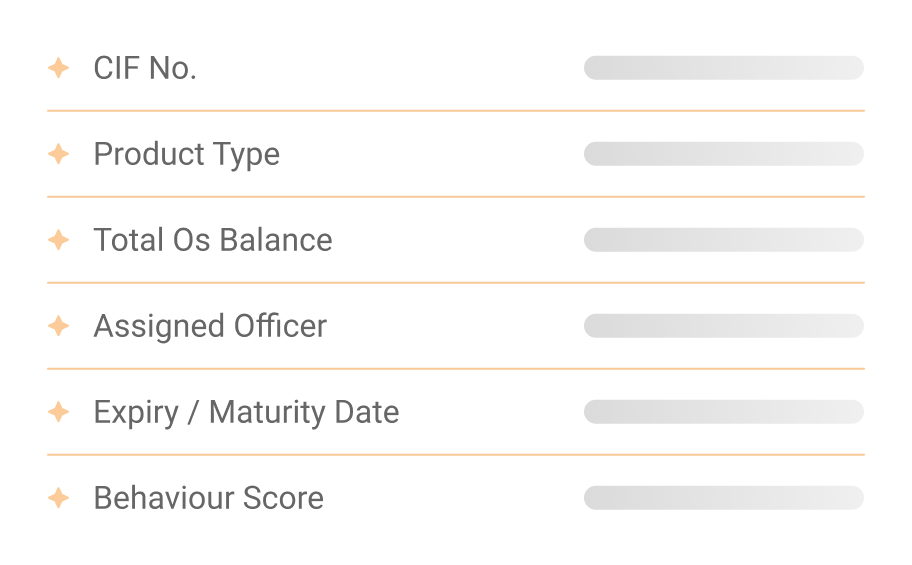Click the sparkle icon next to Behaviour Score
Image resolution: width=912 pixels, height=565 pixels.
[59, 498]
